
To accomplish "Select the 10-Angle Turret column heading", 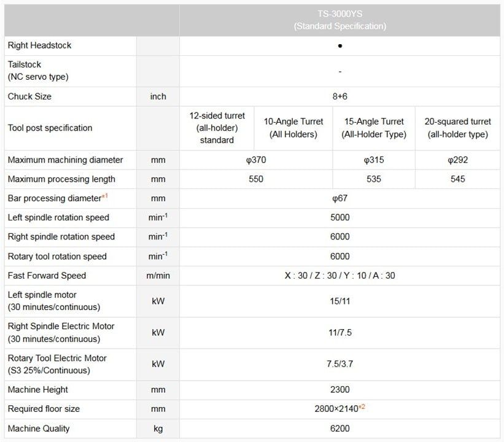I will (x=293, y=128).
